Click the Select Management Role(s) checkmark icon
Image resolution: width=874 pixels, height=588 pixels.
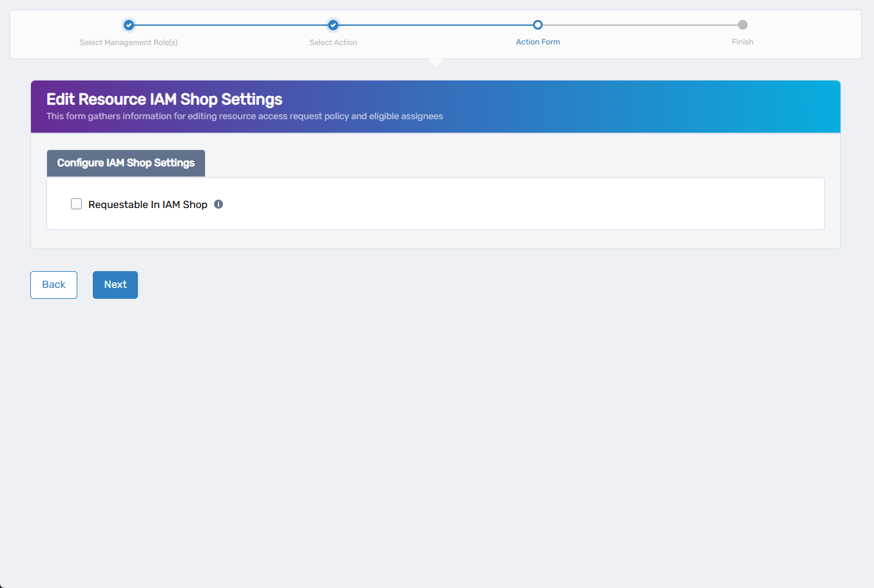coord(128,24)
